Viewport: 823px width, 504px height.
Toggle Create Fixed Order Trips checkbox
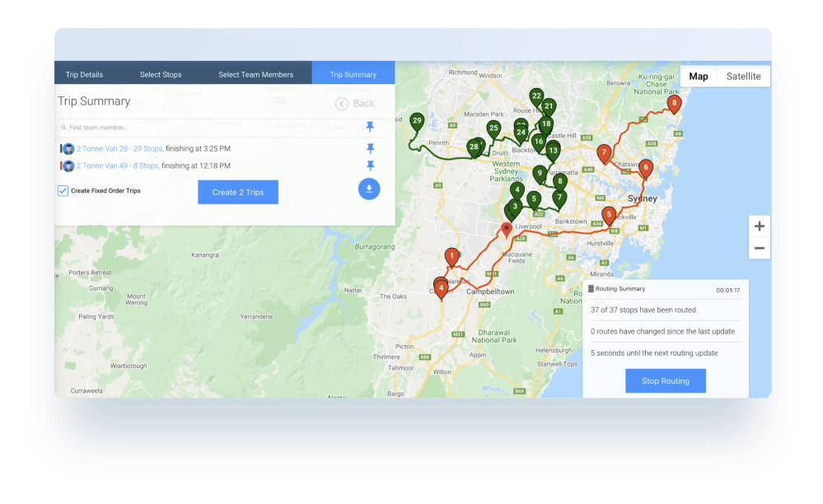63,190
